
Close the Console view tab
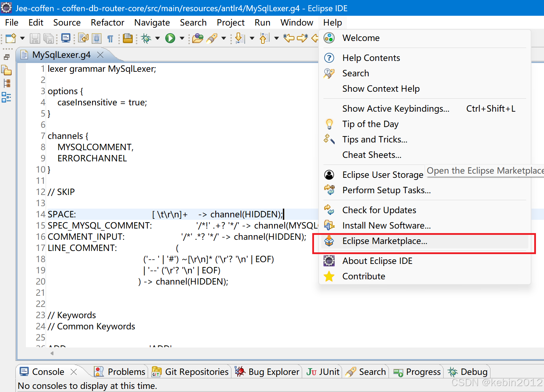tap(74, 372)
